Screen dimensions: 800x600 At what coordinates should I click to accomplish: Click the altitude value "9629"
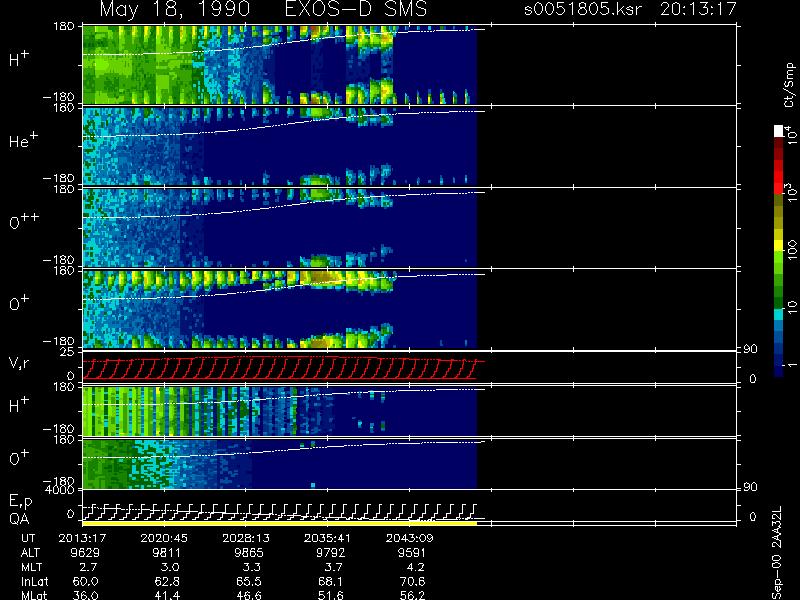[x=85, y=553]
